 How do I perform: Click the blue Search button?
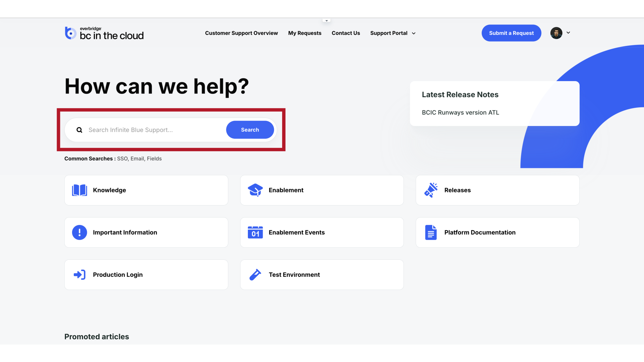(x=250, y=130)
